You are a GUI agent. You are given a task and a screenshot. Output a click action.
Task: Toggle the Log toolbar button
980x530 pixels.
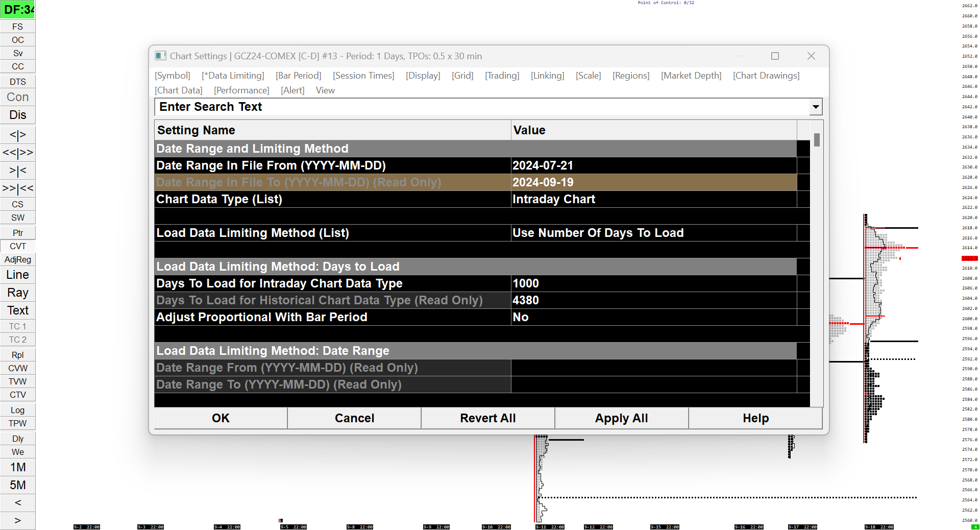pos(17,410)
